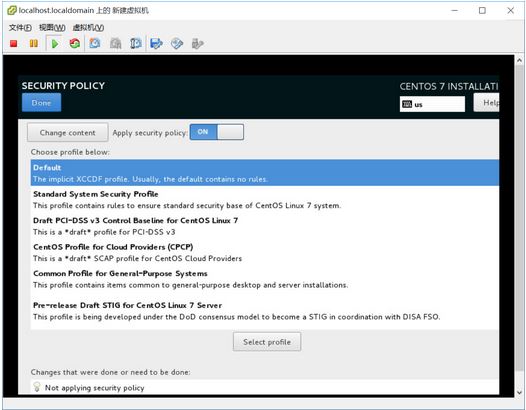Image resolution: width=526 pixels, height=410 pixels.
Task: Select CentOS Profile for Cloud Providers (CPCP)
Action: point(265,252)
